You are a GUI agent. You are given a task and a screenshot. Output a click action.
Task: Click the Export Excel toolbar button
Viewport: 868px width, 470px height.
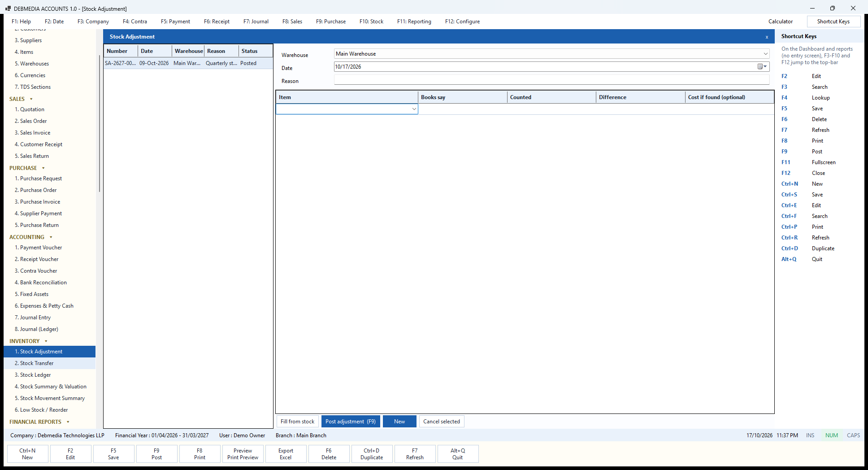click(x=286, y=454)
